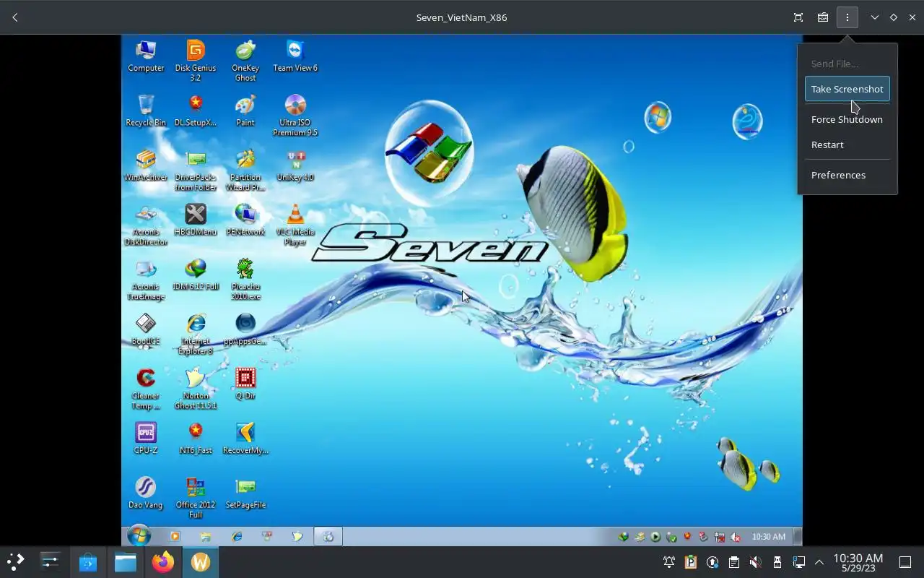924x578 pixels.
Task: Open the host application launcher
Action: click(15, 561)
